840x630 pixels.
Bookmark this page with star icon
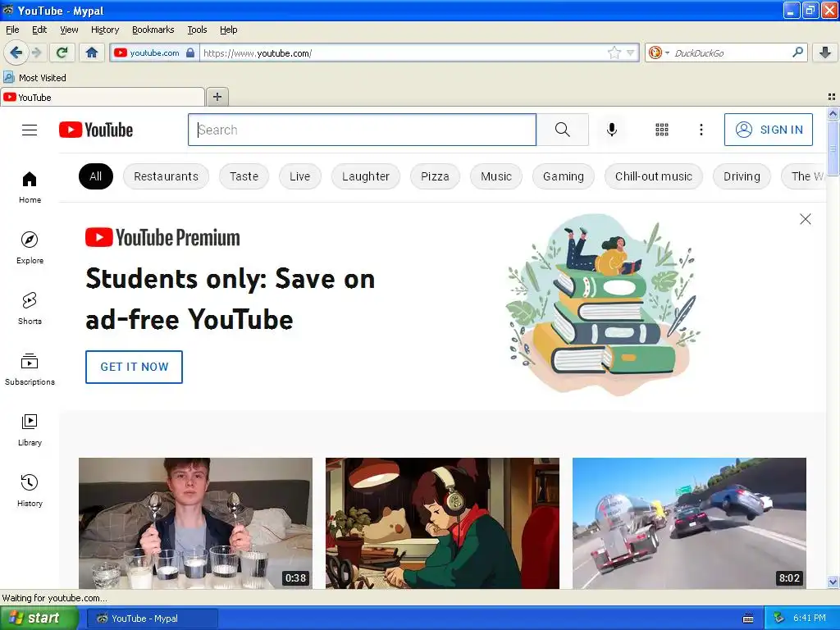(x=614, y=52)
